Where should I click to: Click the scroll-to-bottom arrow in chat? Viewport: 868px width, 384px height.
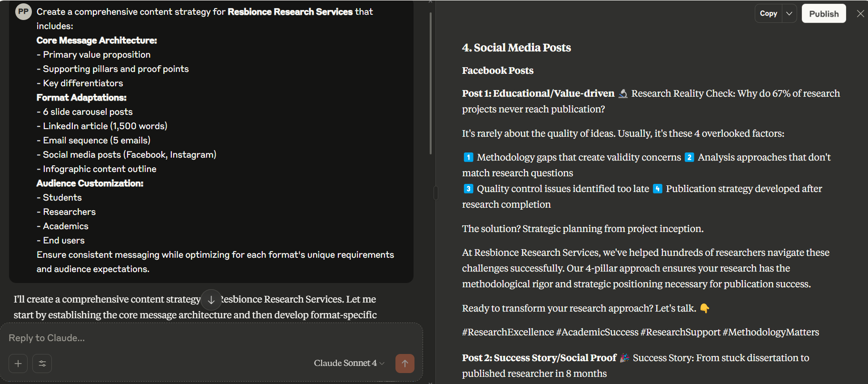point(211,300)
